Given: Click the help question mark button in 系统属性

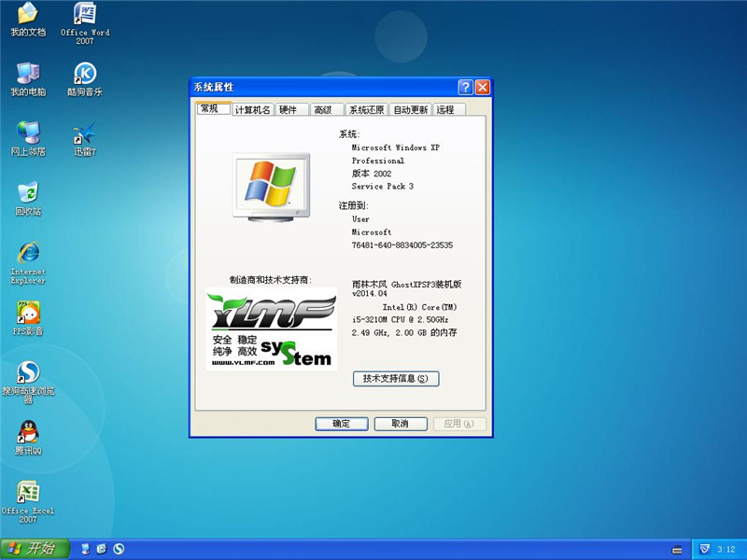Looking at the screenshot, I should 465,87.
